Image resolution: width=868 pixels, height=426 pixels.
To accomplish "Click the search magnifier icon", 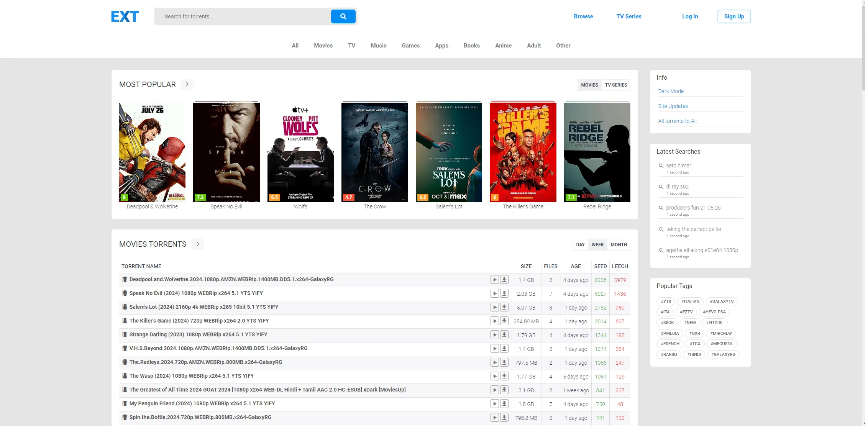I will pos(343,16).
